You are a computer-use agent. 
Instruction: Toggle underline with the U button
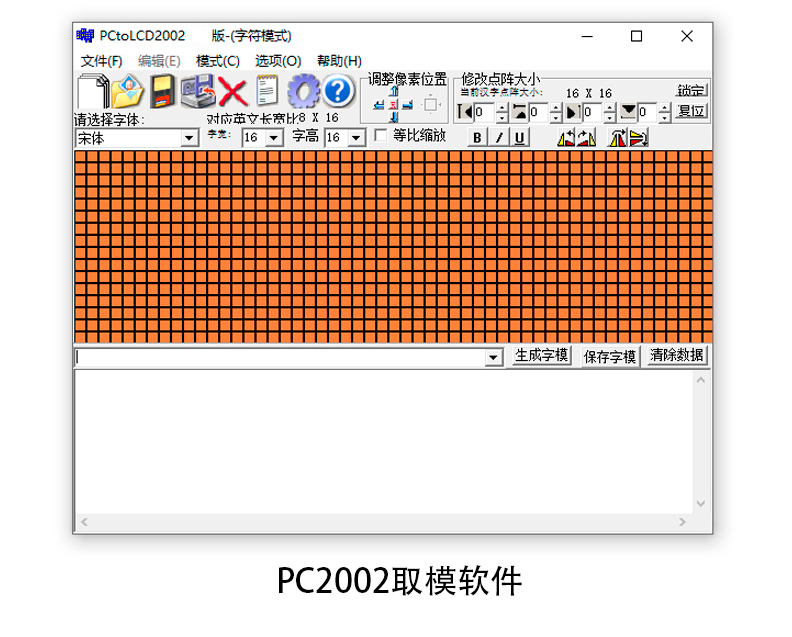(519, 137)
